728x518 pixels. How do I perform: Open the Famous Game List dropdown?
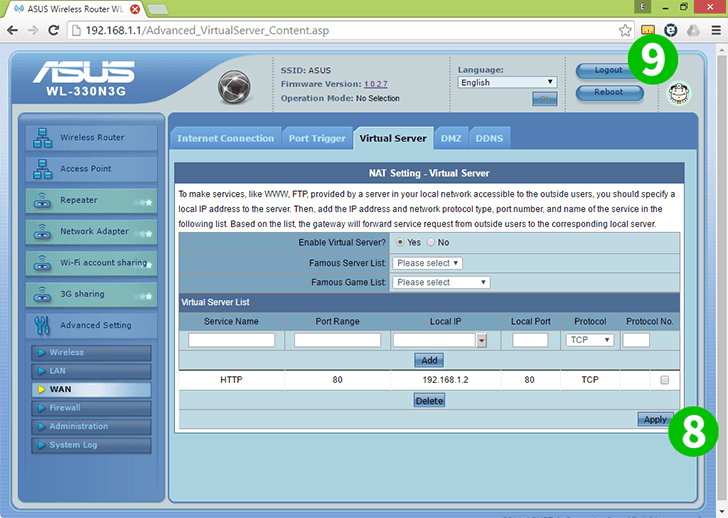[441, 282]
